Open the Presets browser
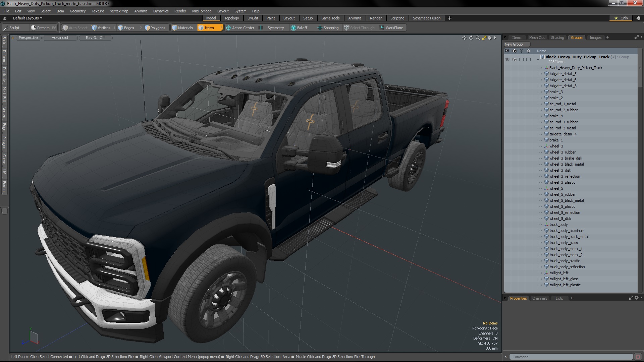This screenshot has height=362, width=644. pyautogui.click(x=43, y=28)
